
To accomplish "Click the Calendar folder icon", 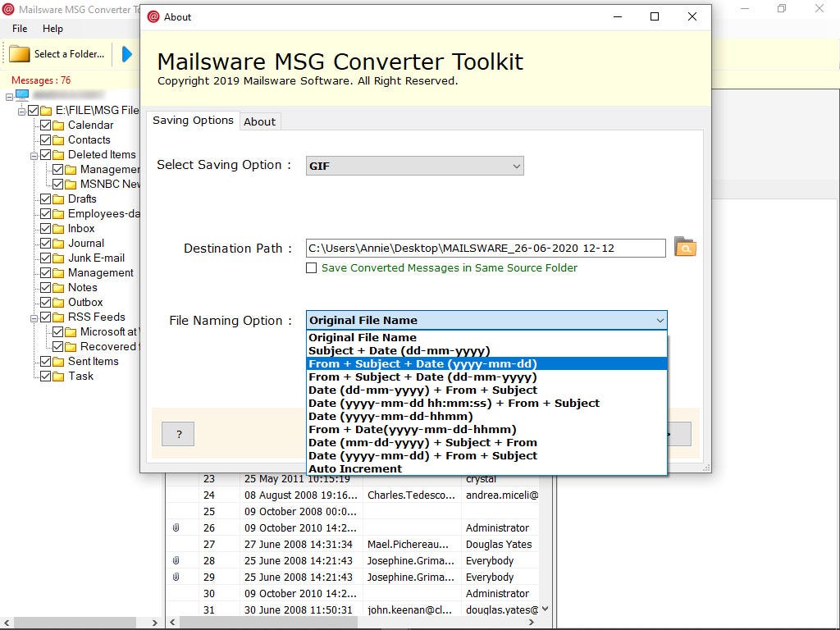I will click(58, 126).
